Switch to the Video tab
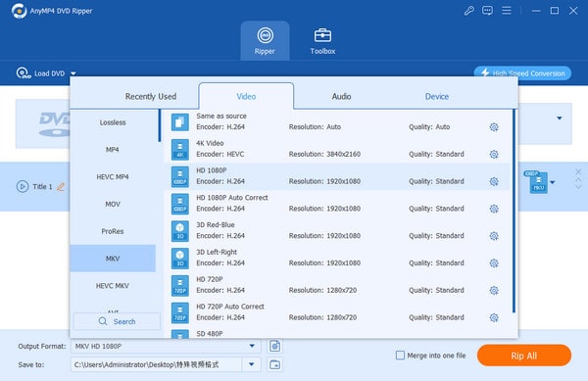This screenshot has height=381, width=588. pos(246,96)
